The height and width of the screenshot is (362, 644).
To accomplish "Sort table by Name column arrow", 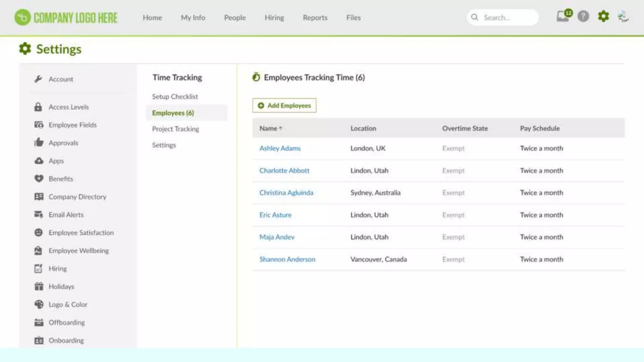I will [x=280, y=129].
